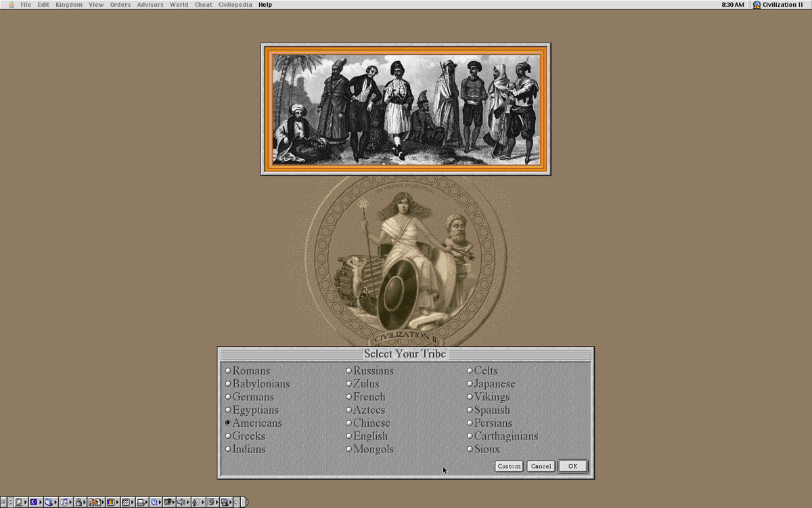Click the control strip left scroll arrow
812x508 pixels.
click(x=10, y=503)
